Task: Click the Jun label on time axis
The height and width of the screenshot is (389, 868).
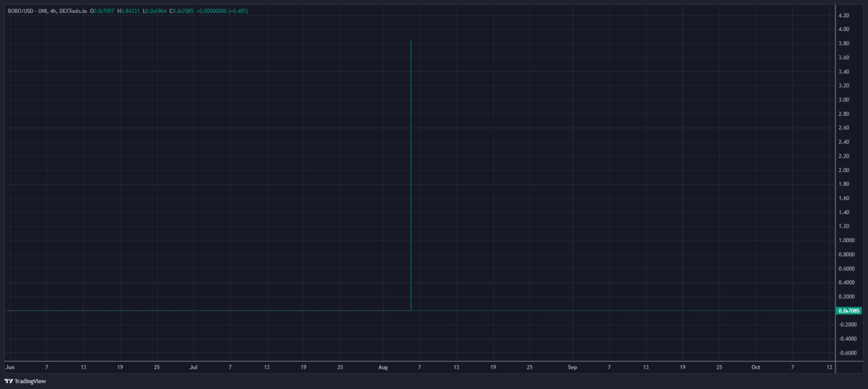Action: click(x=9, y=367)
